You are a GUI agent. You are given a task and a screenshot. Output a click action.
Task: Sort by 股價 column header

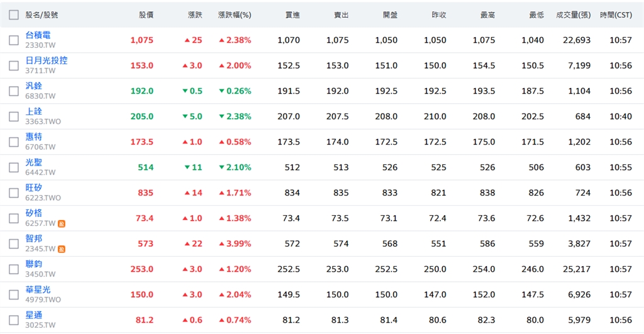tap(145, 14)
